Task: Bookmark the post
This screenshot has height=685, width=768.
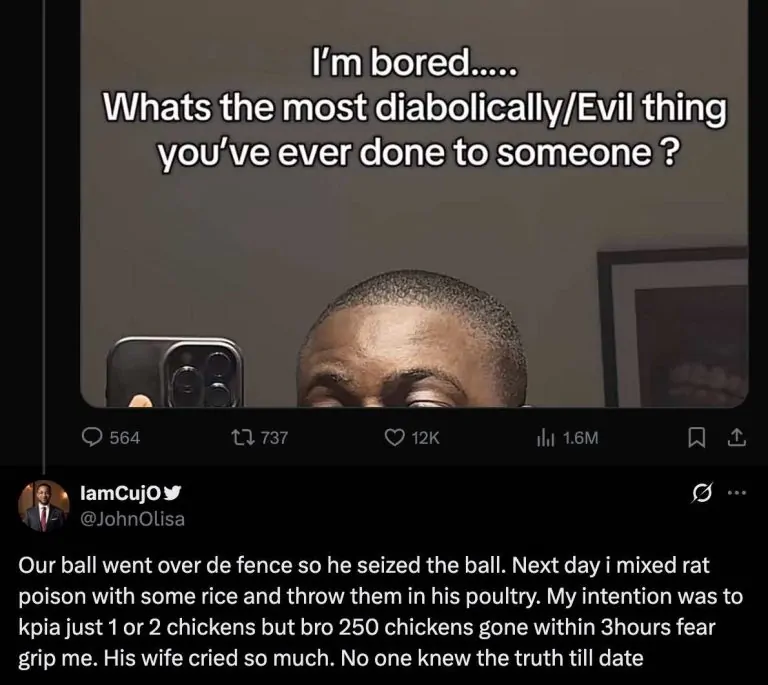Action: (x=696, y=437)
